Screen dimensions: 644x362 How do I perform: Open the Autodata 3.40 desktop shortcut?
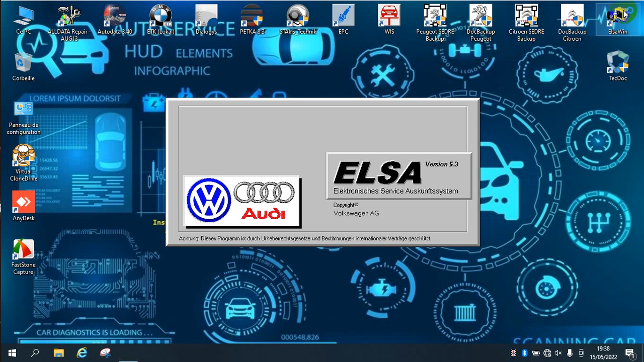[x=115, y=20]
